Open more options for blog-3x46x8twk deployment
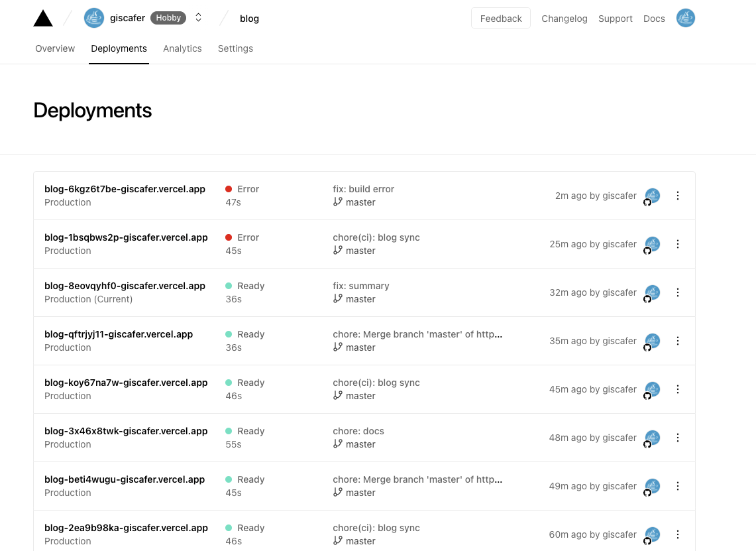 pos(678,438)
